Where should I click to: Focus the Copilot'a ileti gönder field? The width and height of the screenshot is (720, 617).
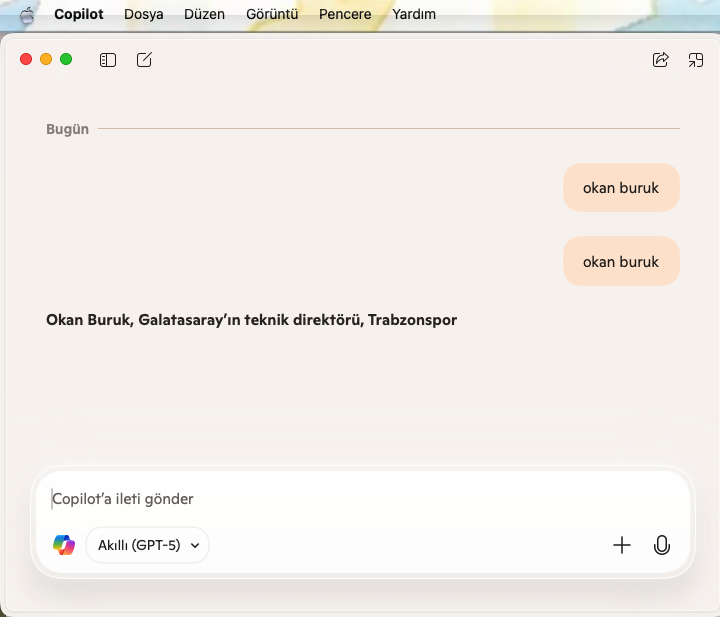(363, 499)
